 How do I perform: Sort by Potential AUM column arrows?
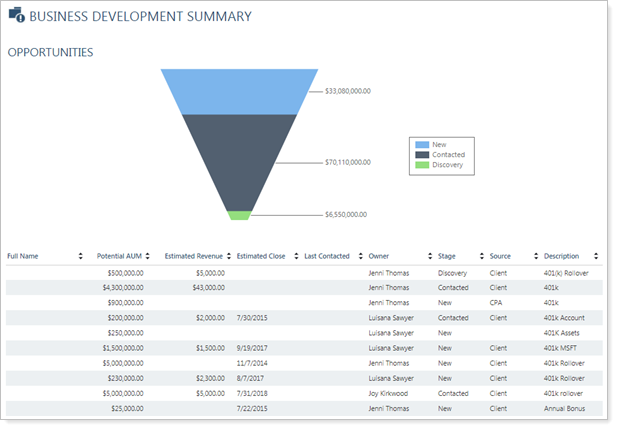pos(149,257)
